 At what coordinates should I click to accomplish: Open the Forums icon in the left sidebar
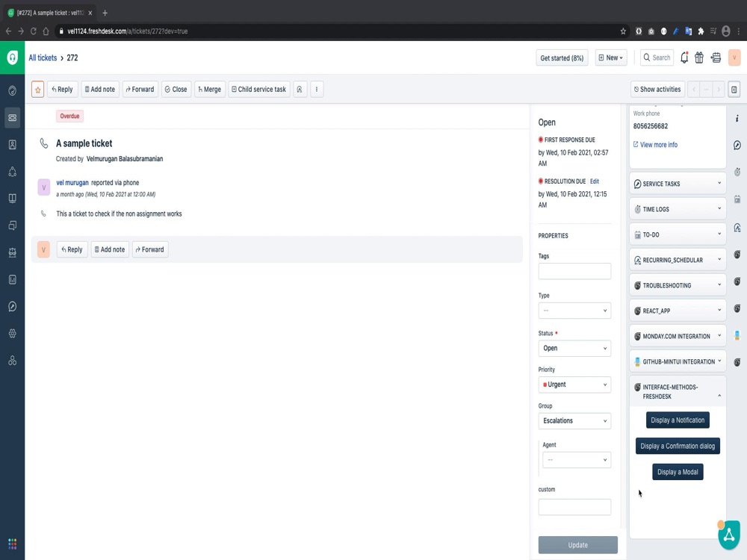click(x=13, y=225)
